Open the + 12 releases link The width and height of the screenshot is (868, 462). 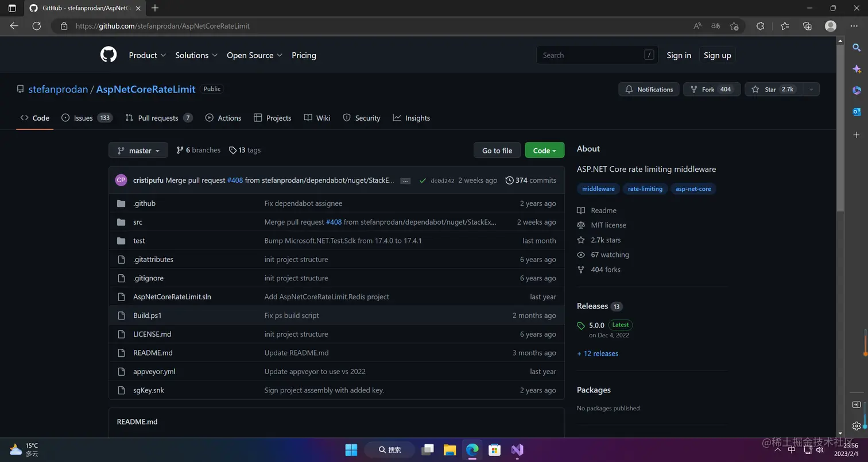pos(598,353)
